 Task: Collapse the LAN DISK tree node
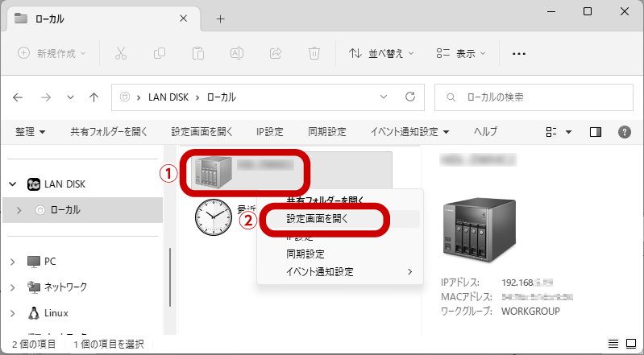point(12,184)
